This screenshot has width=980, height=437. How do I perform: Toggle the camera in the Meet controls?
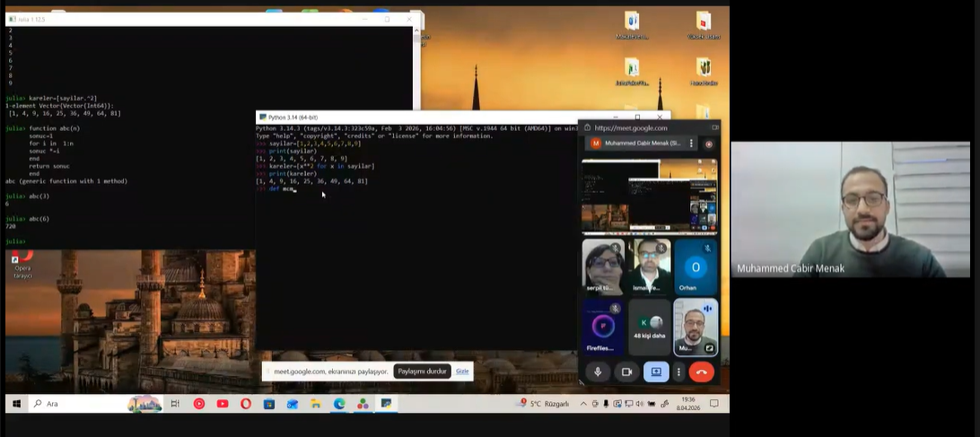[x=626, y=371]
